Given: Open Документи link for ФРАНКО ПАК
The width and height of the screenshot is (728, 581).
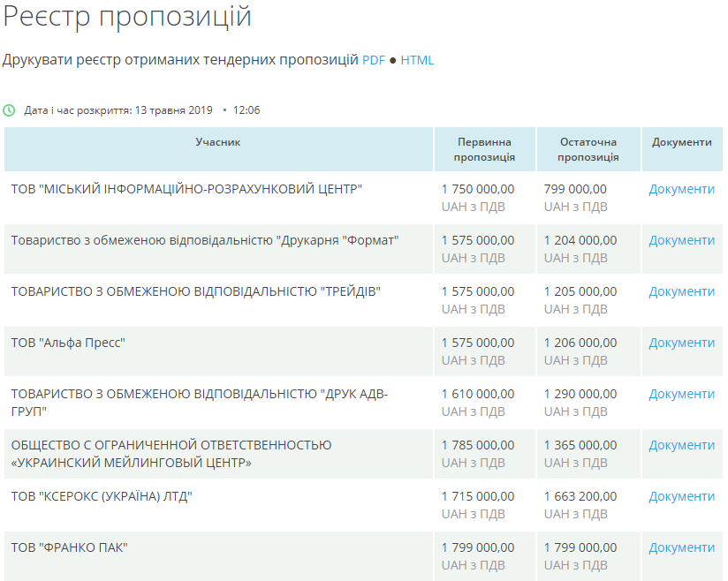Looking at the screenshot, I should click(681, 547).
